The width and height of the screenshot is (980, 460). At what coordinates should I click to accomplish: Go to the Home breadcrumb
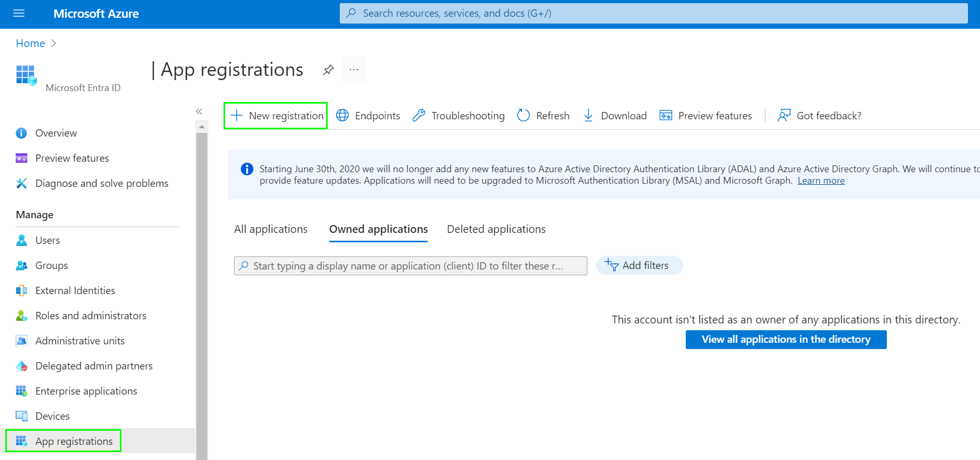pyautogui.click(x=30, y=43)
